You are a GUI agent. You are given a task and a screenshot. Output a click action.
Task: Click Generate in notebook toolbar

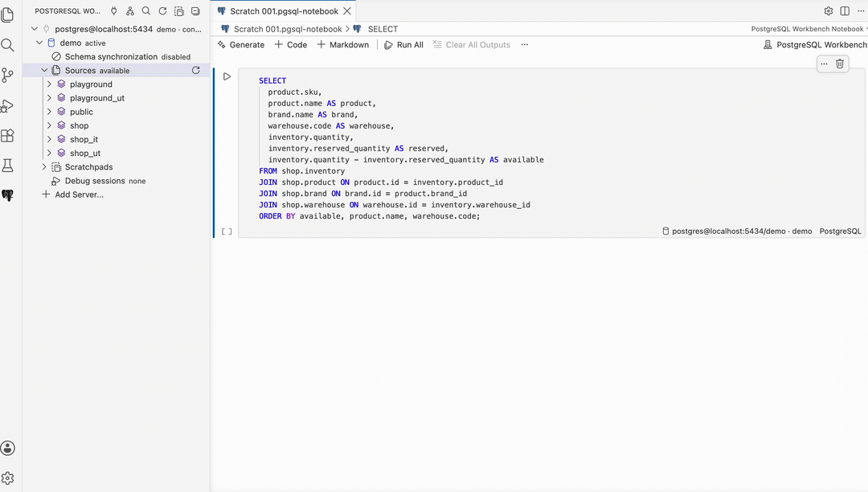tap(241, 45)
